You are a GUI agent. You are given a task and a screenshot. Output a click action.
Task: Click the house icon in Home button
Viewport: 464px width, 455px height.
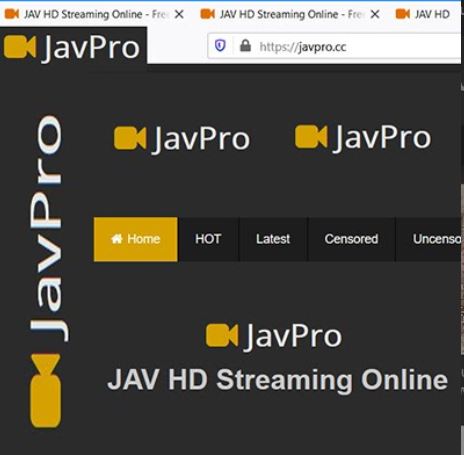[x=117, y=239]
